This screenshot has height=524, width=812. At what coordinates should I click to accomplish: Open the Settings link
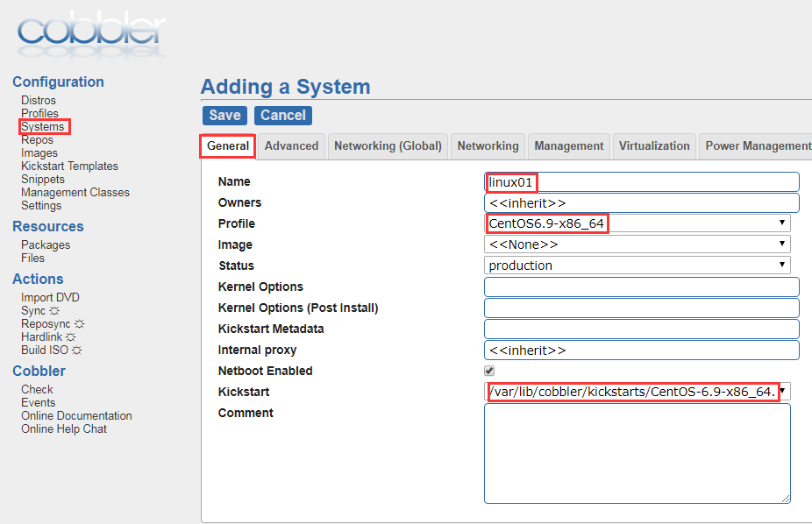(41, 206)
